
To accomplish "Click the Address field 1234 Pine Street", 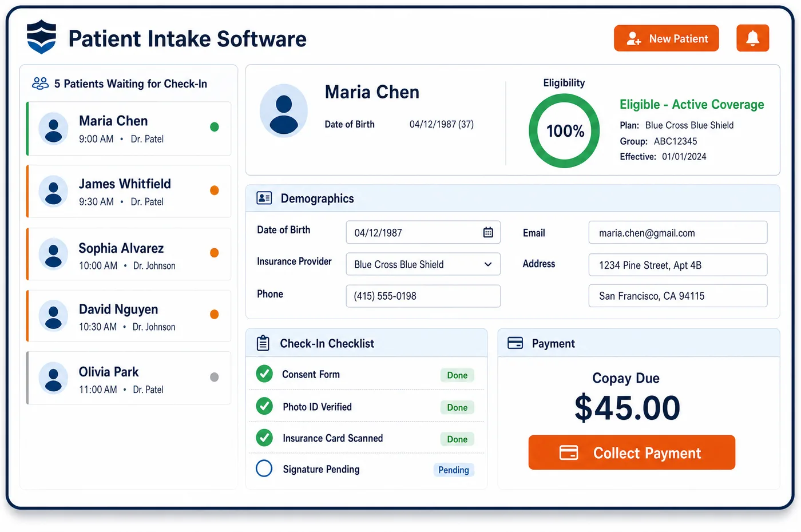I will pos(678,265).
